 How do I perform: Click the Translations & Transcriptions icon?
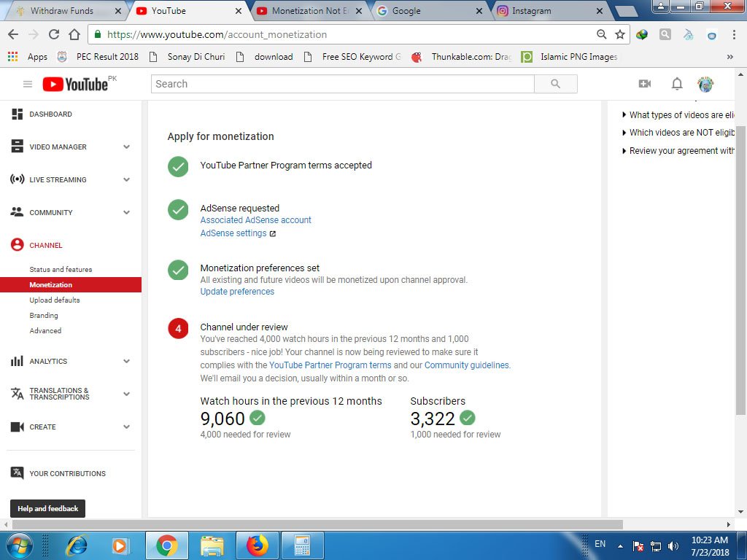(x=18, y=393)
